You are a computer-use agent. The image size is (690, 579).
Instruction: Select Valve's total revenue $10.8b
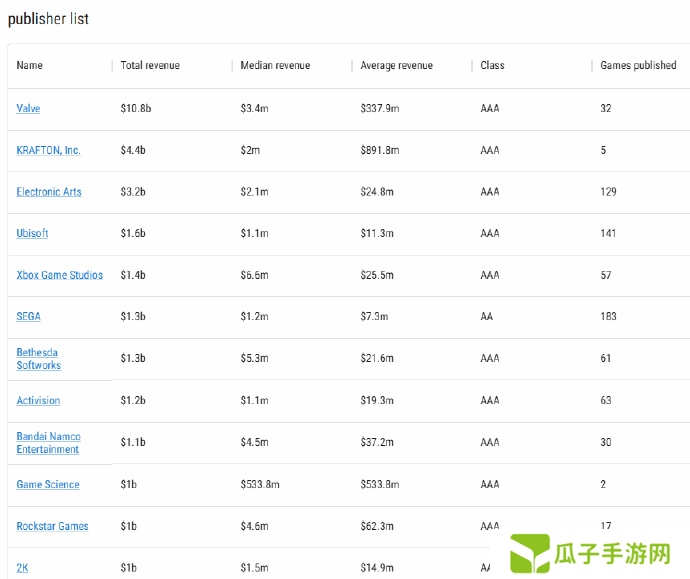tap(136, 108)
